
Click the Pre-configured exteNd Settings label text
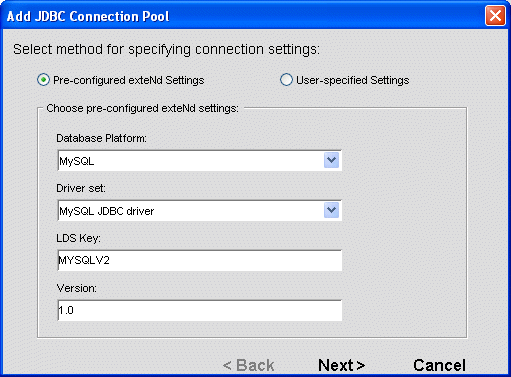tap(129, 80)
